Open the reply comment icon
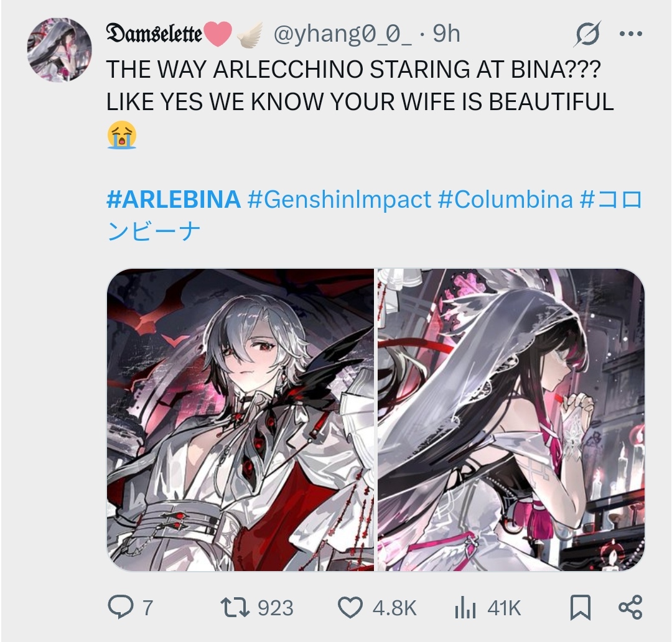The image size is (672, 642). point(121,607)
